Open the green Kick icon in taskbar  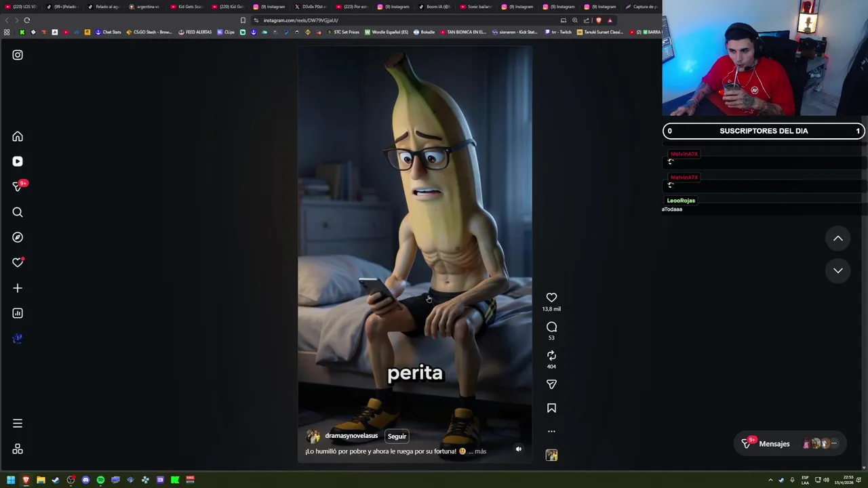click(x=175, y=480)
